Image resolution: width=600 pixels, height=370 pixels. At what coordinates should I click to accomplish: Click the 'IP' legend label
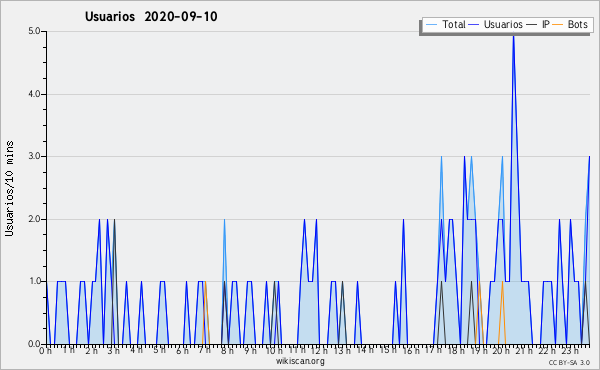[546, 24]
